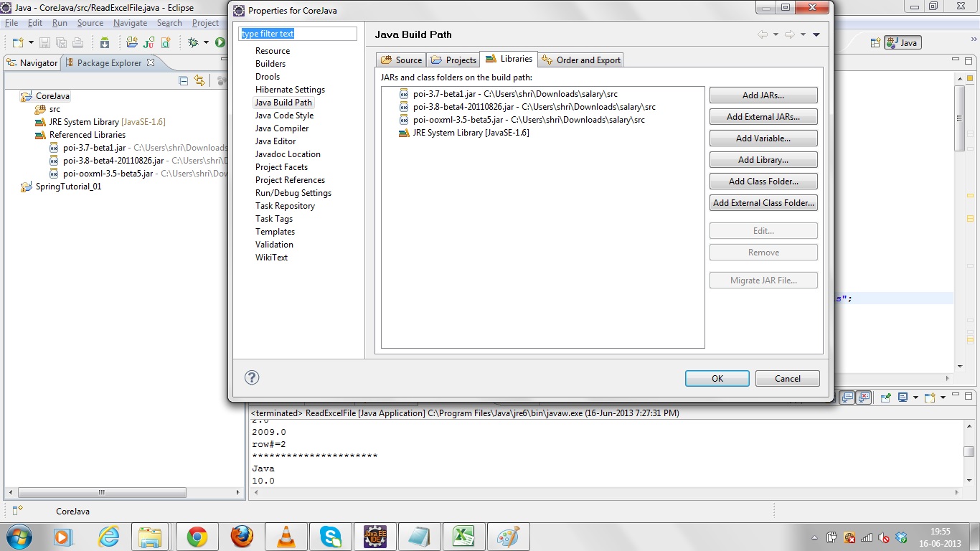Open Firefox from the taskbar
Viewport: 980px width, 551px height.
pos(242,537)
